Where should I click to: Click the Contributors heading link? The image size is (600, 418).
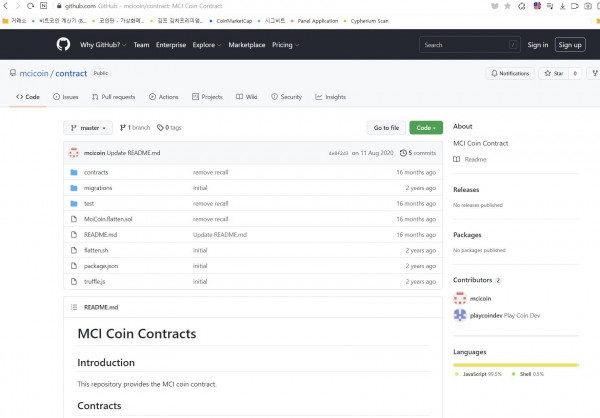477,280
